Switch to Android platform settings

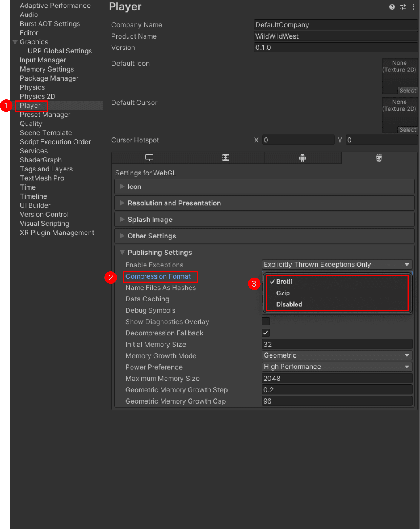point(303,158)
